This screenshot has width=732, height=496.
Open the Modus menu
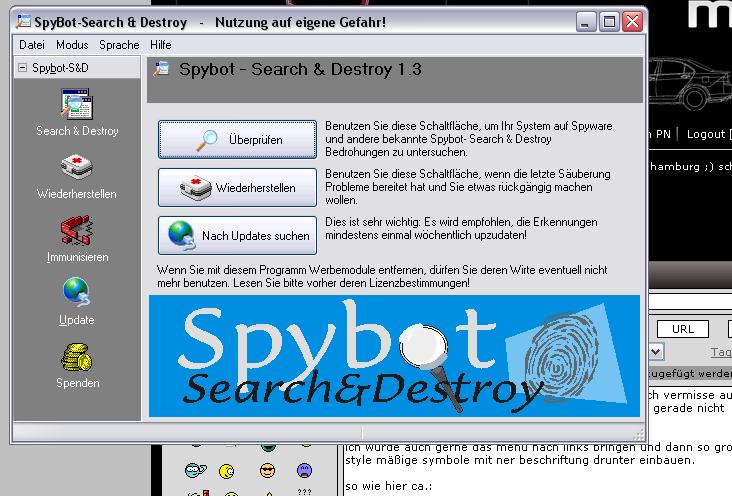point(72,45)
